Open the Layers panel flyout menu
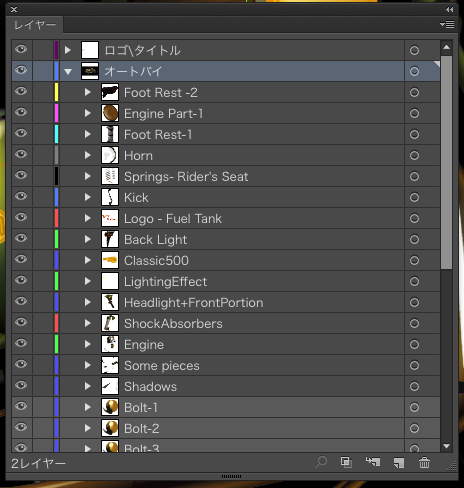The width and height of the screenshot is (464, 488). pyautogui.click(x=447, y=24)
